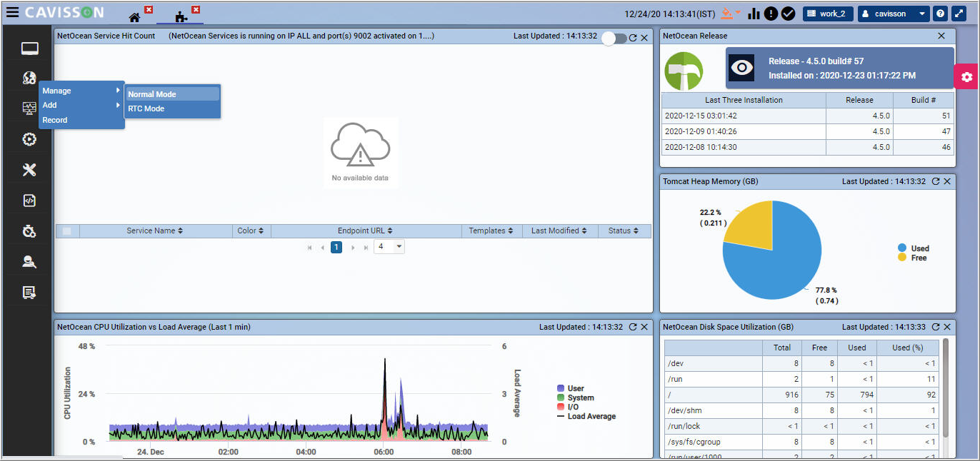Check the select-all checkbox in services table
The width and height of the screenshot is (980, 461).
67,230
